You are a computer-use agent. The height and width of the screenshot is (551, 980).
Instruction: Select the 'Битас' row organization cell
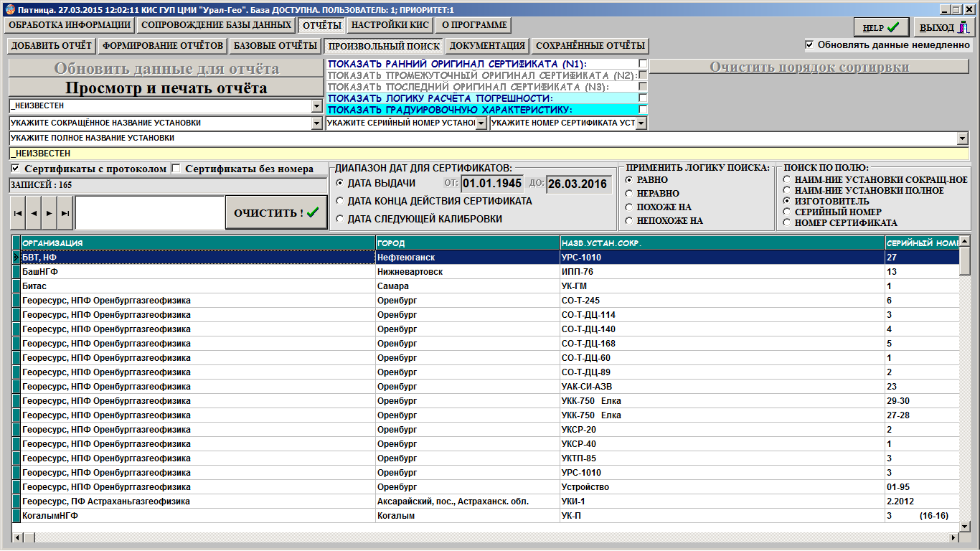point(198,286)
